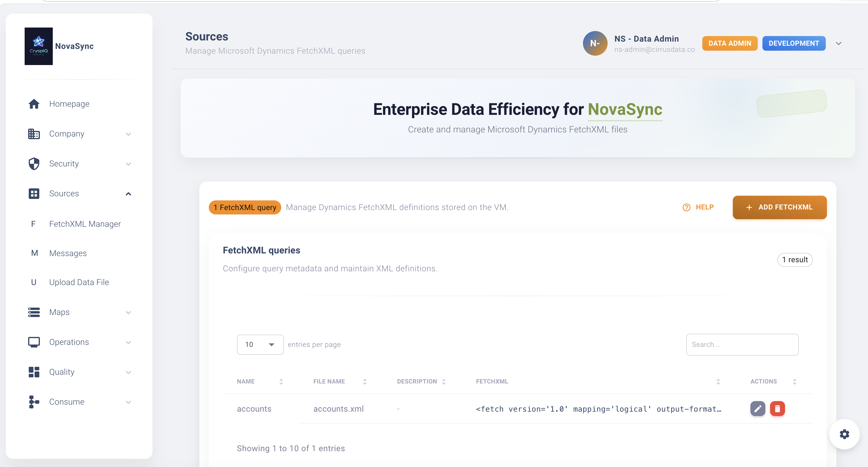Focus the Search input field
Screen dimensions: 868x467
pos(742,345)
